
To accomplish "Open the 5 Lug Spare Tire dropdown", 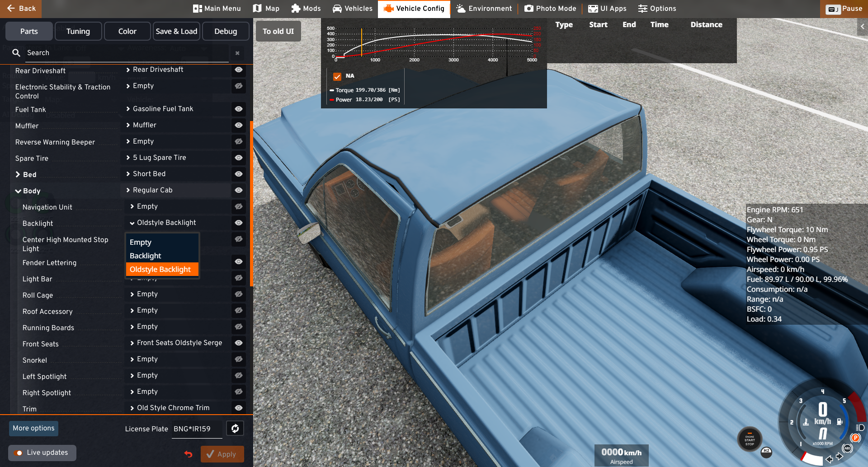I will pos(176,158).
